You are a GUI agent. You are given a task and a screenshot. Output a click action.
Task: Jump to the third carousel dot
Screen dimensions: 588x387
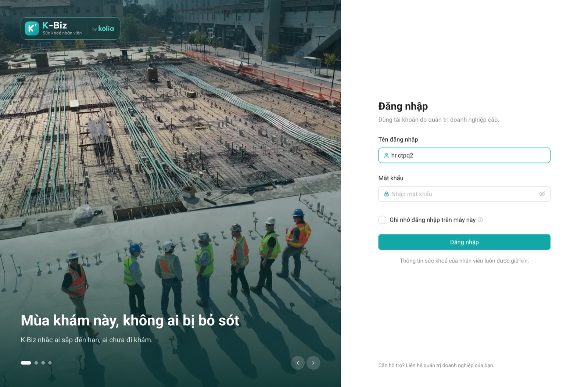point(43,363)
